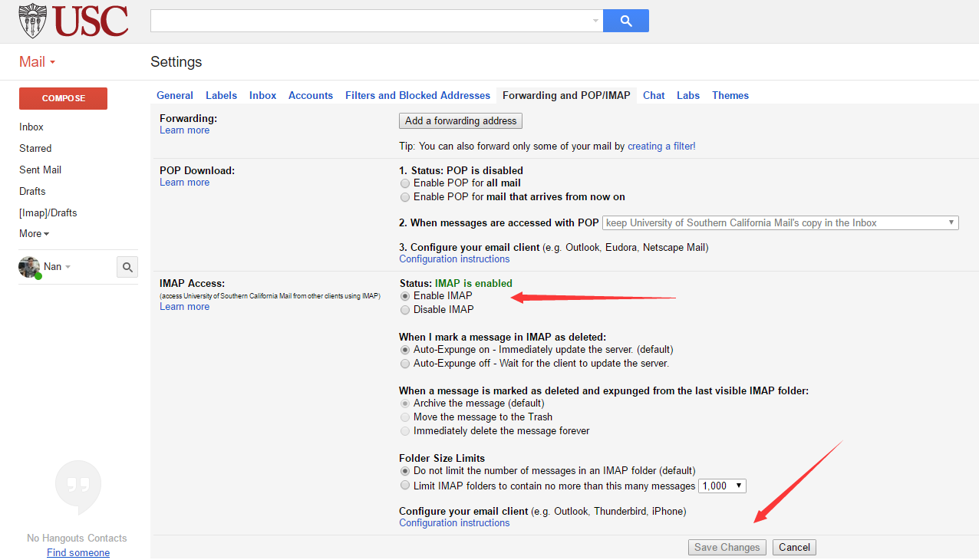Click the sidebar contact search icon
The width and height of the screenshot is (979, 560).
(x=127, y=267)
